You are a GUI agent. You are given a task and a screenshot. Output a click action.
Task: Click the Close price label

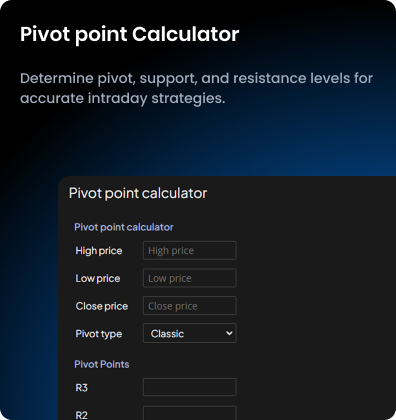(x=102, y=306)
